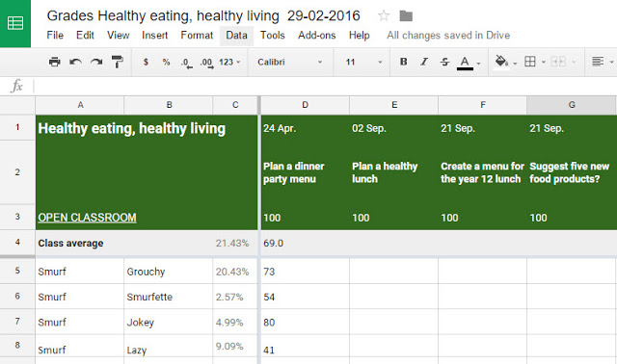Undo the last action
The image size is (617, 364).
75,62
